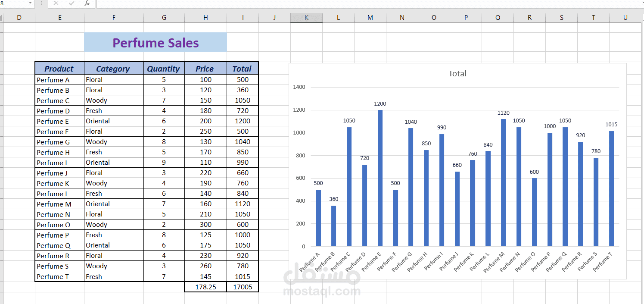Click the Enter checkmark icon in formula bar

[x=72, y=3]
